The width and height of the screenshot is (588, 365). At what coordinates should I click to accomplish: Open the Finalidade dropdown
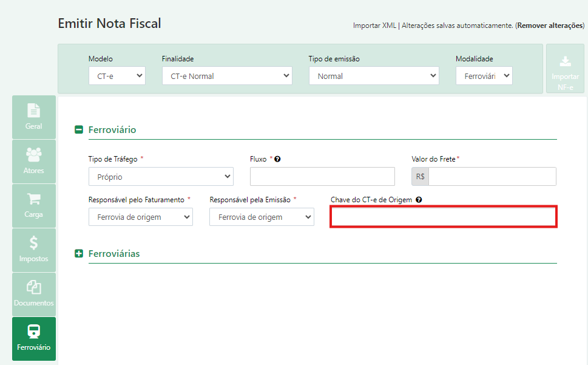(227, 76)
